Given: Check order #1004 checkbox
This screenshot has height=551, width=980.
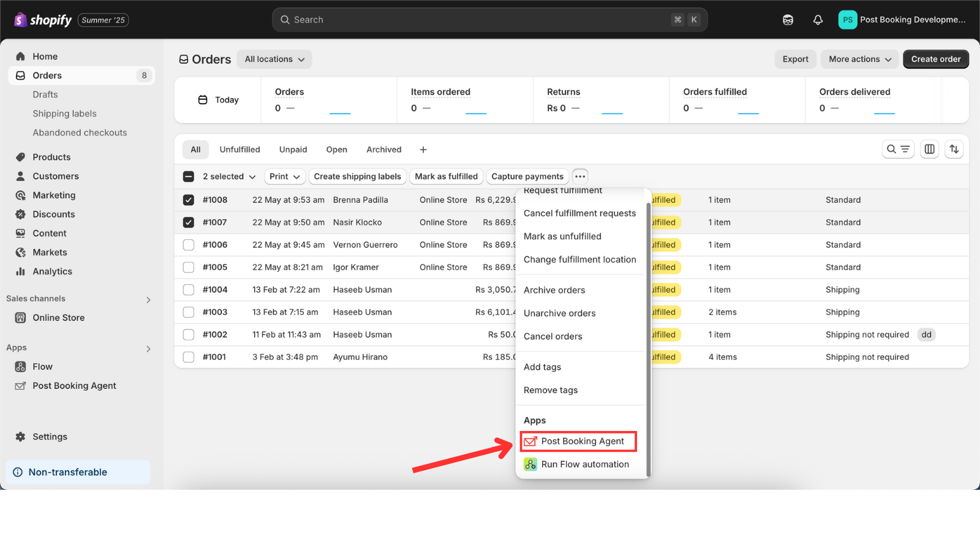Looking at the screenshot, I should [x=189, y=290].
